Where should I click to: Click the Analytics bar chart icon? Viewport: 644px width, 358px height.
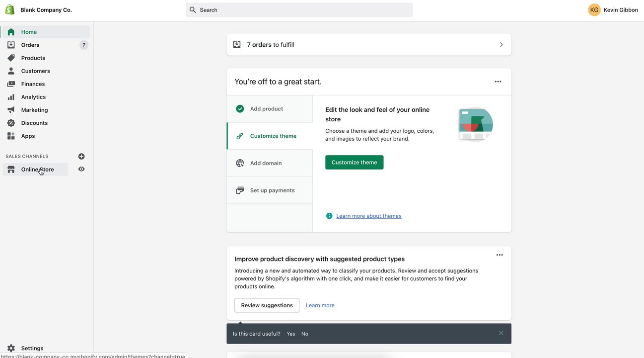click(x=11, y=97)
